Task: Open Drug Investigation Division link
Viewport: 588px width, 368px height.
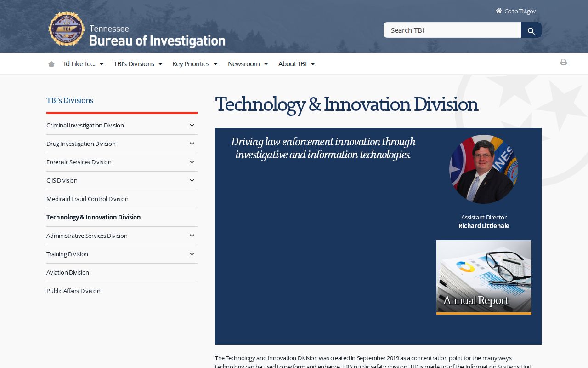Action: point(81,144)
